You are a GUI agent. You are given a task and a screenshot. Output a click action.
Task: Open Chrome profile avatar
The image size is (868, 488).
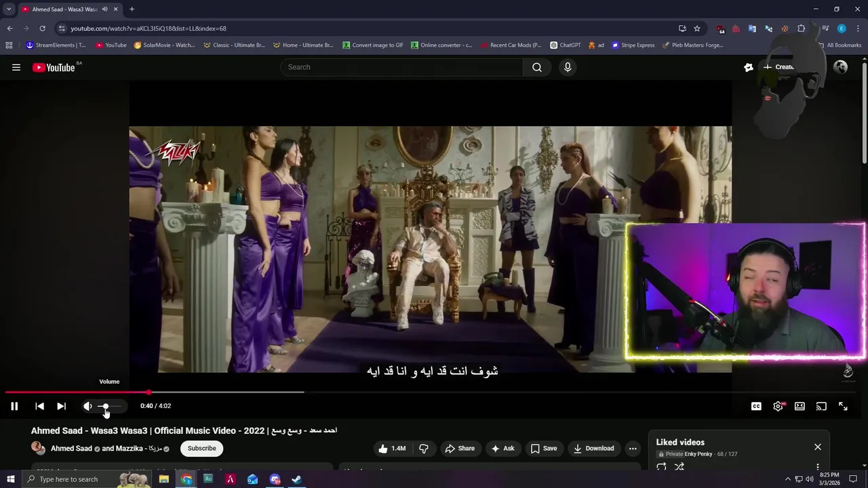coord(842,28)
